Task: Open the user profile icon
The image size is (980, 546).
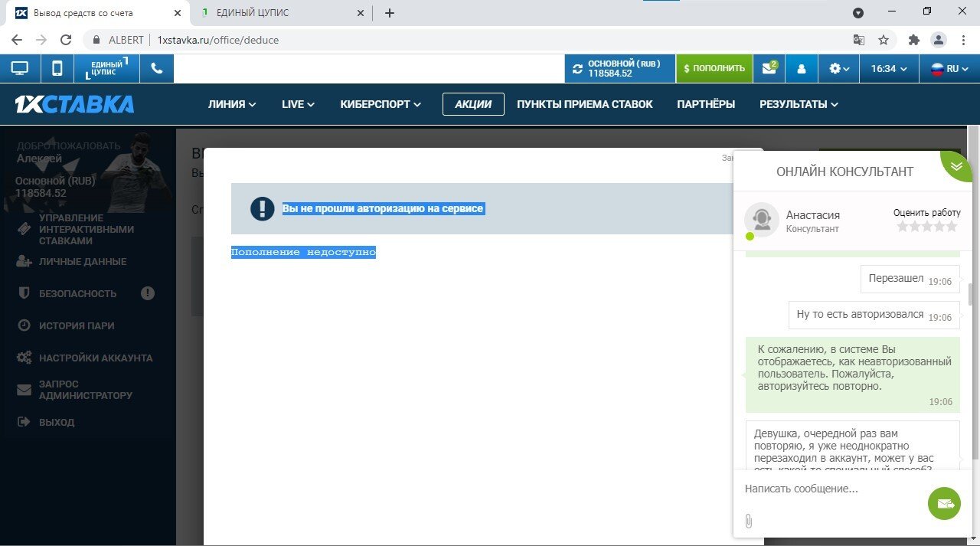Action: (x=802, y=69)
